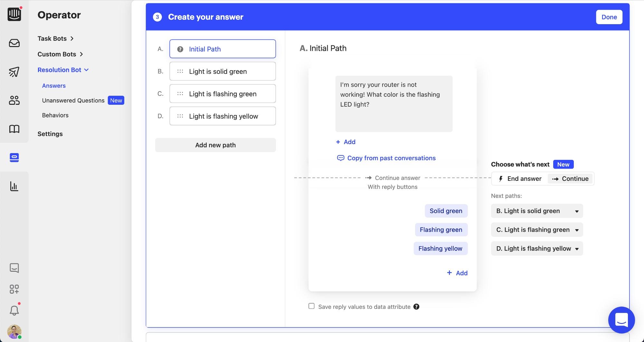Click the Solid green reply button
The width and height of the screenshot is (644, 342).
pos(446,211)
